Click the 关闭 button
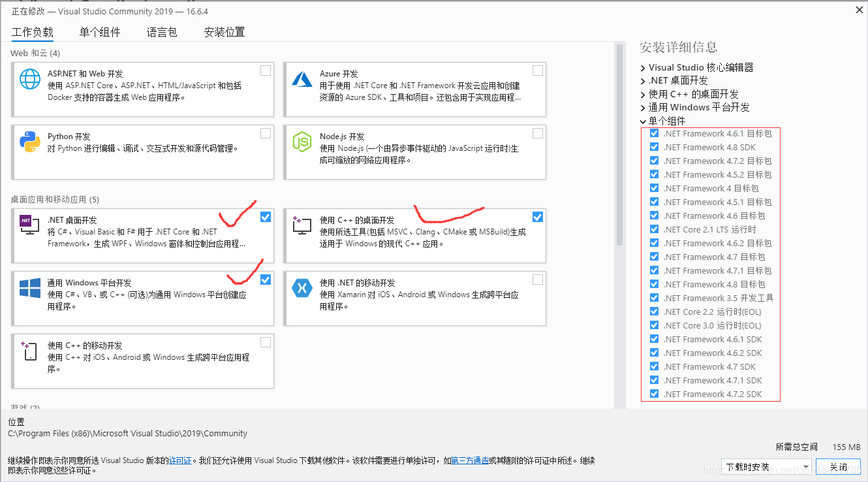This screenshot has height=482, width=868. click(839, 467)
